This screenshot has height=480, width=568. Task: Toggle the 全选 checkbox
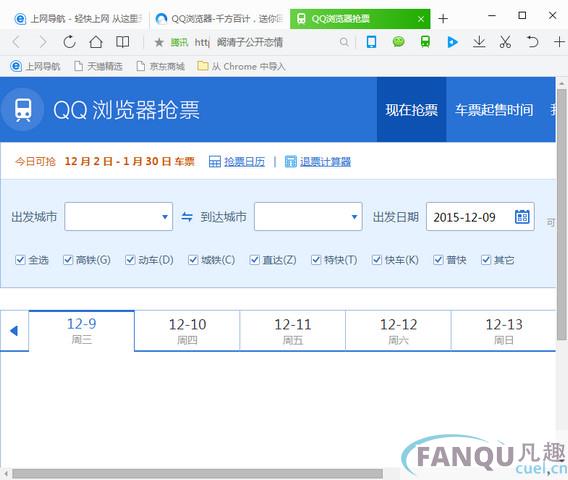pyautogui.click(x=20, y=260)
